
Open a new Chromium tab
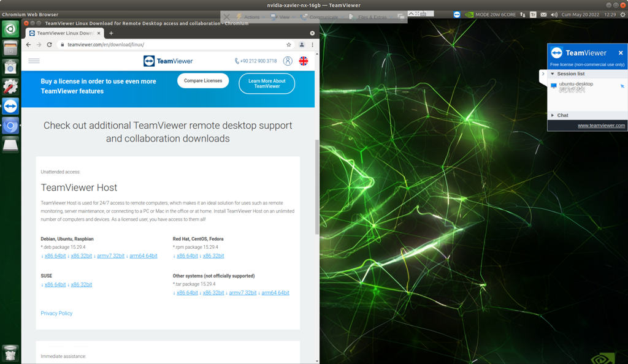click(x=111, y=33)
